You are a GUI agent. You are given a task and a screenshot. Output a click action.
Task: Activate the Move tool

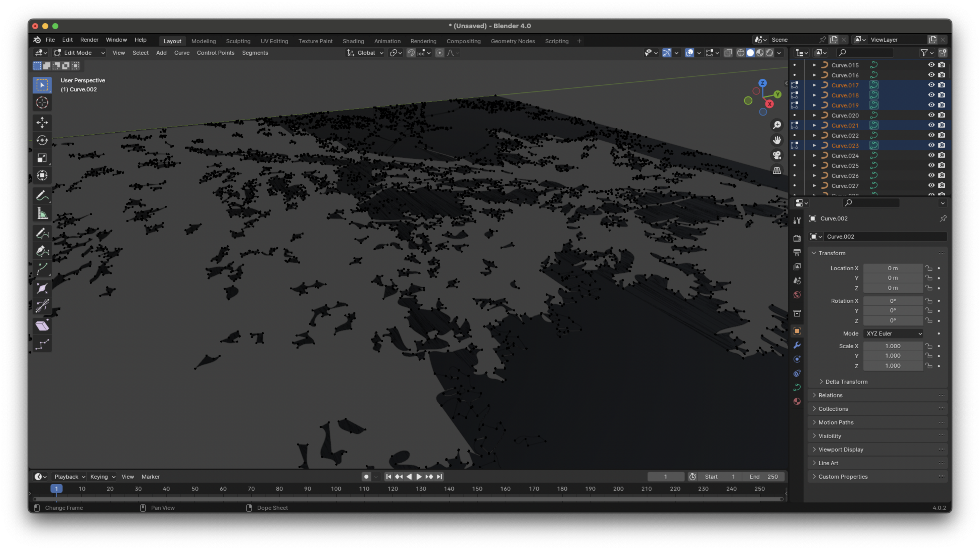coord(42,122)
